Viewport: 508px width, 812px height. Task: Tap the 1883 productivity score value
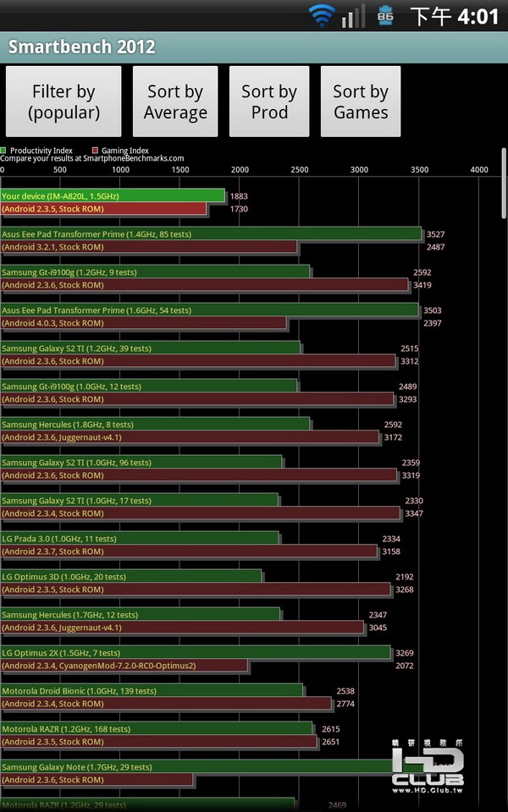239,196
